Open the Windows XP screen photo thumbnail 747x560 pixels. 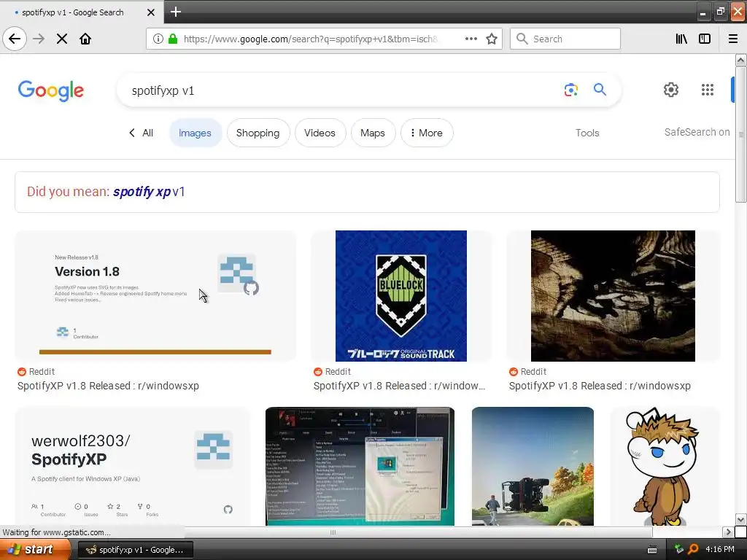[x=360, y=467]
